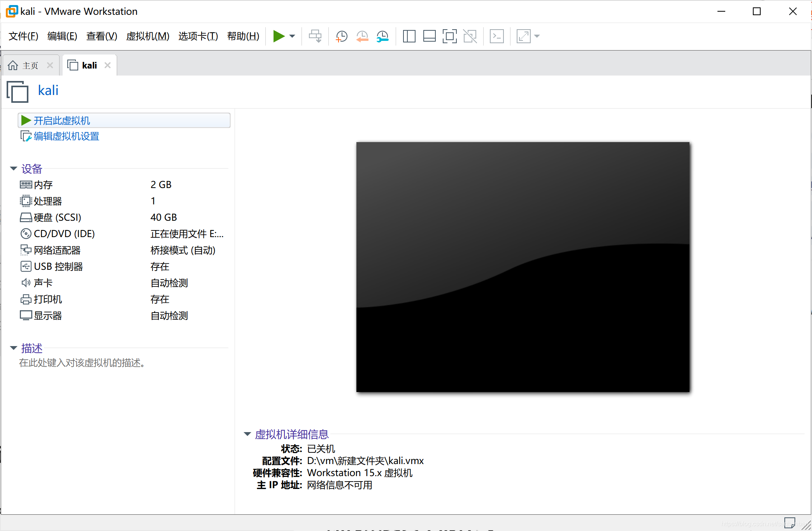812x531 pixels.
Task: Click 编辑虚拟机设置 link
Action: click(67, 136)
